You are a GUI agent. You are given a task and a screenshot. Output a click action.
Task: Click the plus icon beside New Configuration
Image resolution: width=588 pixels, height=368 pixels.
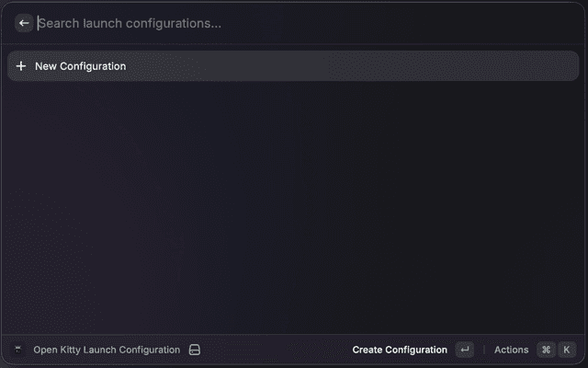tap(21, 66)
